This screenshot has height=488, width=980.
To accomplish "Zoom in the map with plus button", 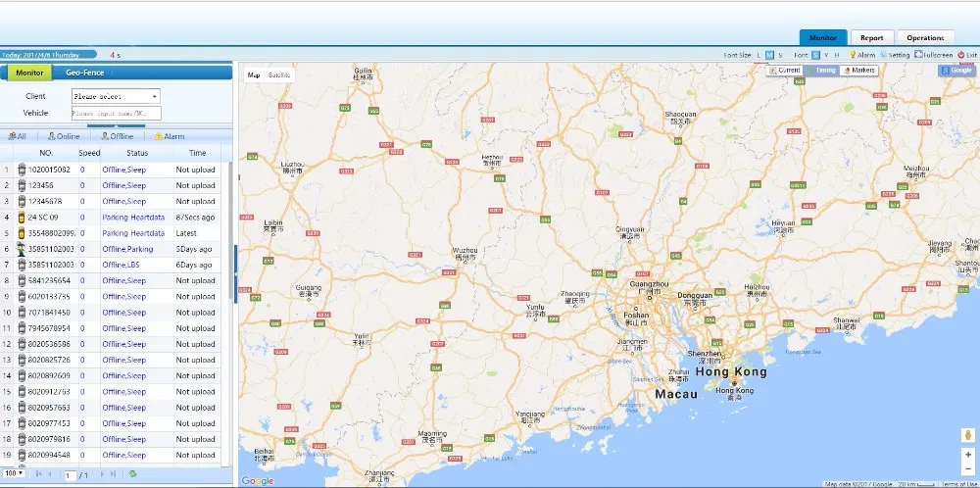I will tap(968, 455).
